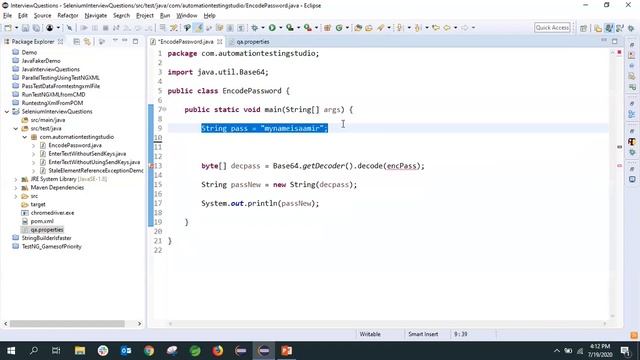The height and width of the screenshot is (360, 640).
Task: Open Firefox from the taskbar
Action: point(218,351)
